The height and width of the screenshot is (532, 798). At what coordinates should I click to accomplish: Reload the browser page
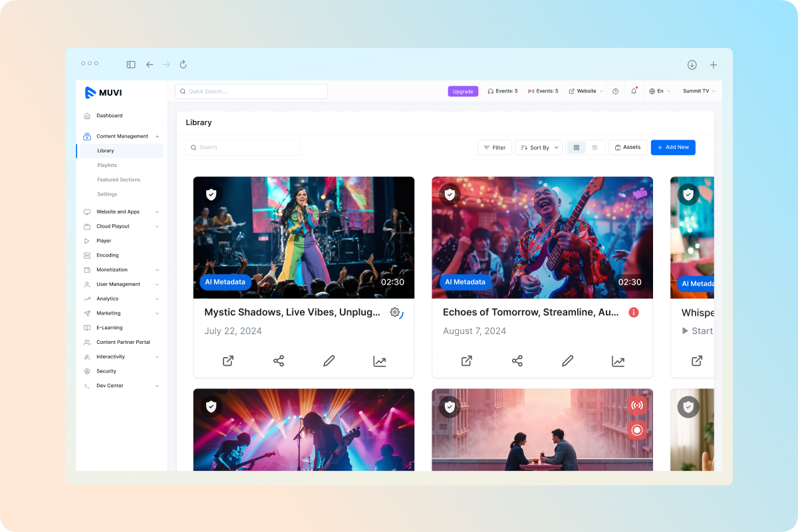(x=183, y=65)
